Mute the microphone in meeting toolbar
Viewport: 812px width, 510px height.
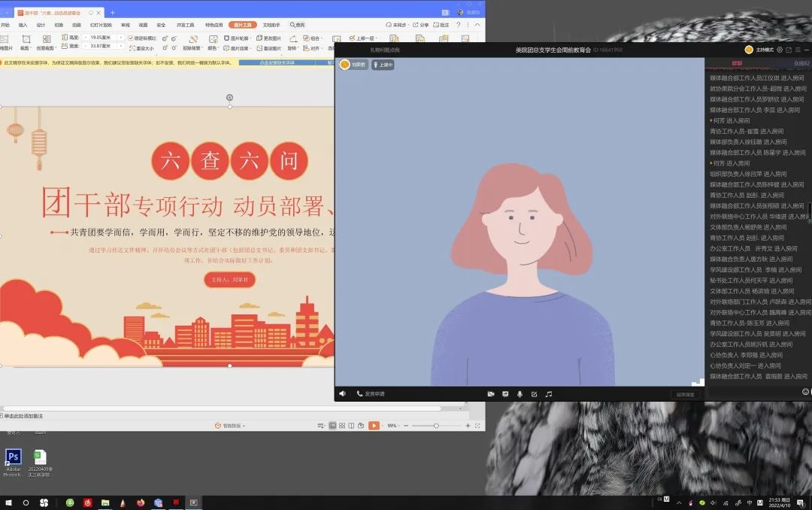520,394
